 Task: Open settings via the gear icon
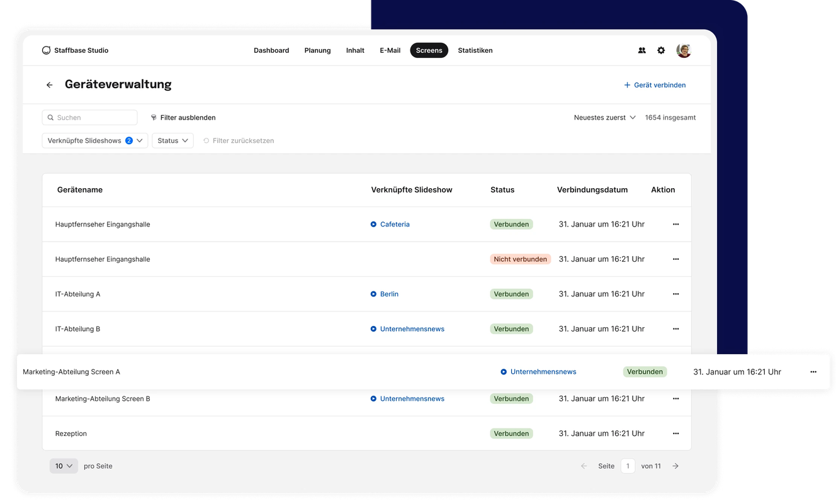(661, 50)
